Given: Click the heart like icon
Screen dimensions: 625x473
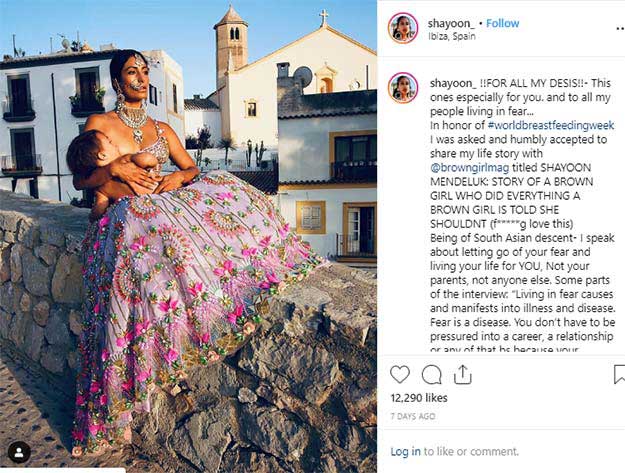Looking at the screenshot, I should [x=400, y=374].
